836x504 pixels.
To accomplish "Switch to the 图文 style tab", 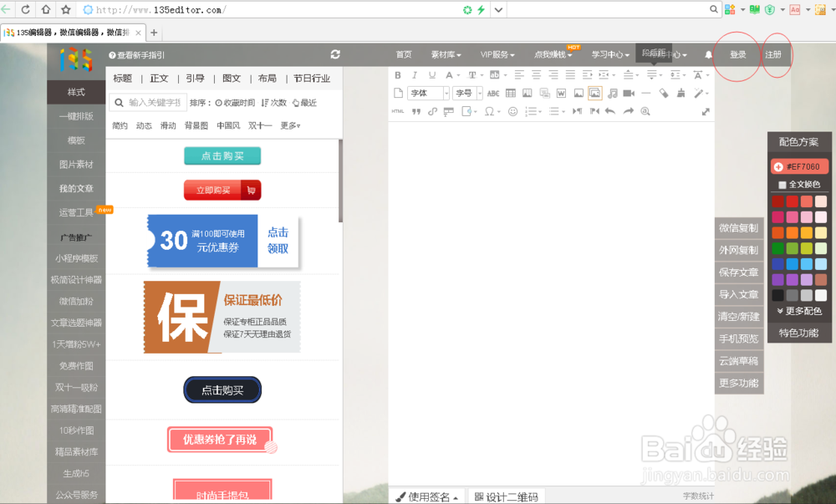I will coord(232,79).
